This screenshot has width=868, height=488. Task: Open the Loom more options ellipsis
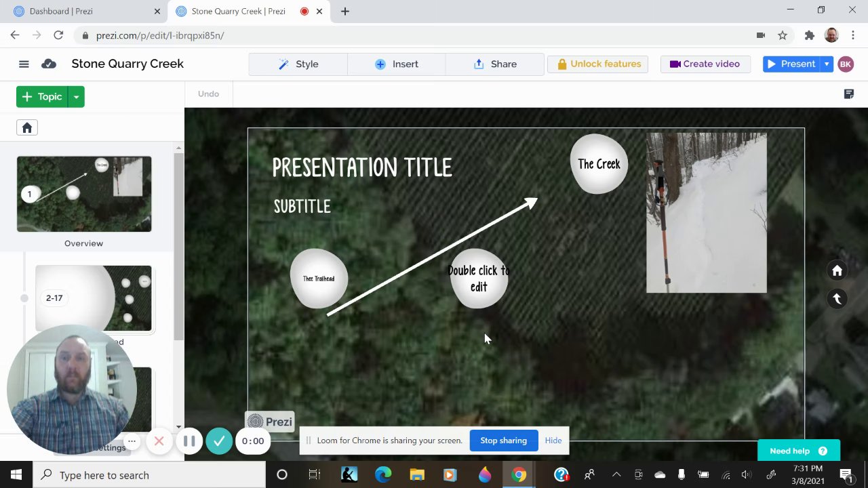coord(132,441)
